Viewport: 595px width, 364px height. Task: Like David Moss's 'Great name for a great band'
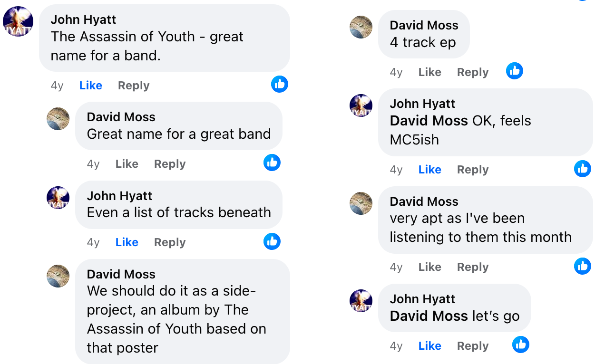tap(127, 164)
